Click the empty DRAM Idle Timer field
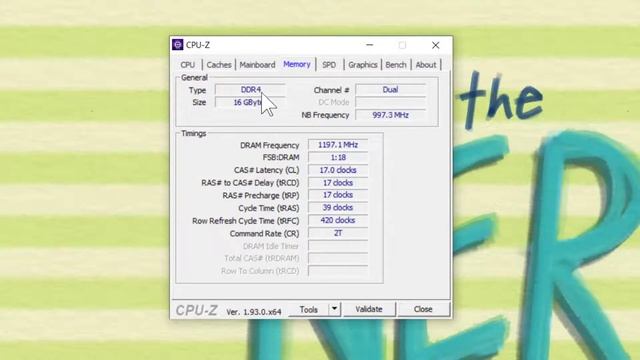 (338, 246)
